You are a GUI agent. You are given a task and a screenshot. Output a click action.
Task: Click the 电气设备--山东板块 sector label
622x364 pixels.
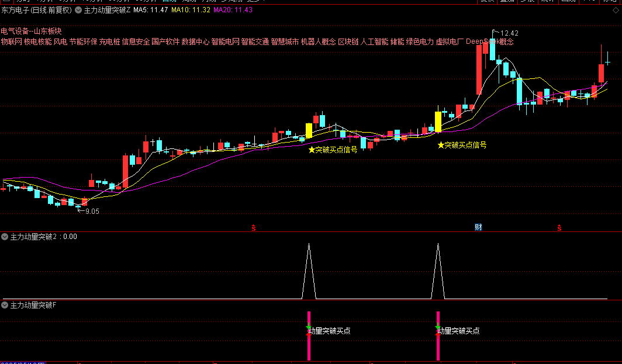32,31
